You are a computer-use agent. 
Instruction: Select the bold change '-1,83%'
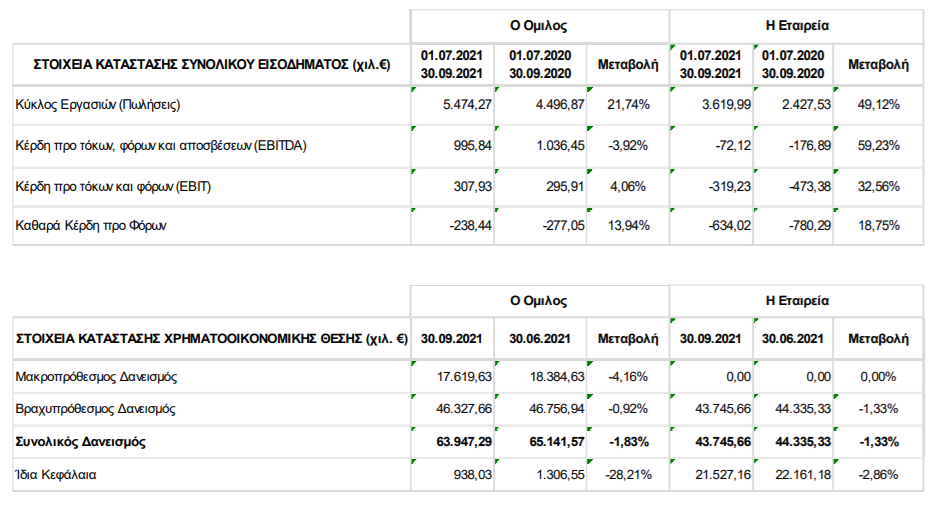pyautogui.click(x=628, y=442)
